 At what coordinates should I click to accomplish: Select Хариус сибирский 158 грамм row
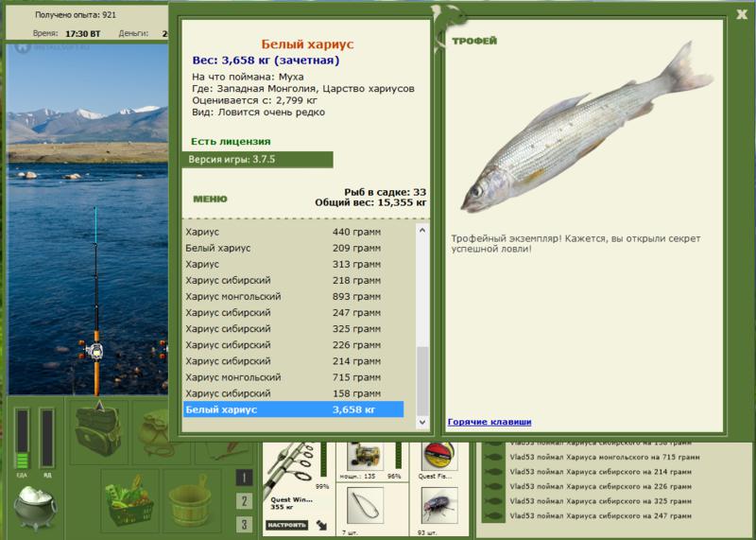point(294,393)
